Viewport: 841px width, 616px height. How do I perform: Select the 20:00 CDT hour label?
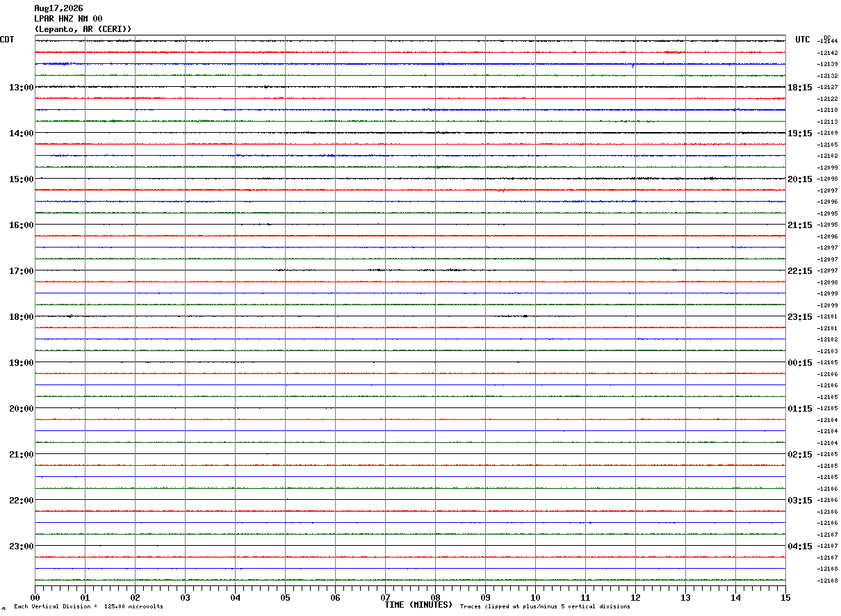point(21,408)
